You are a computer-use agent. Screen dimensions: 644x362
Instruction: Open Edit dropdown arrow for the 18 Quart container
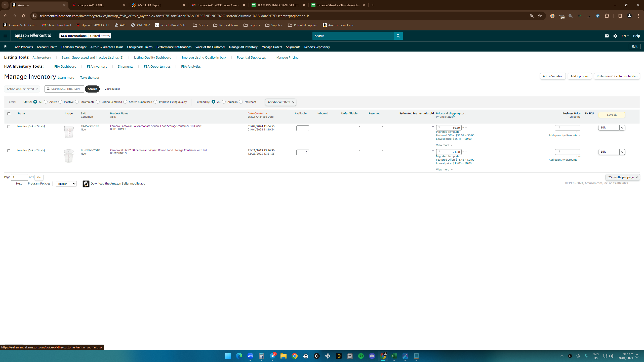point(622,128)
